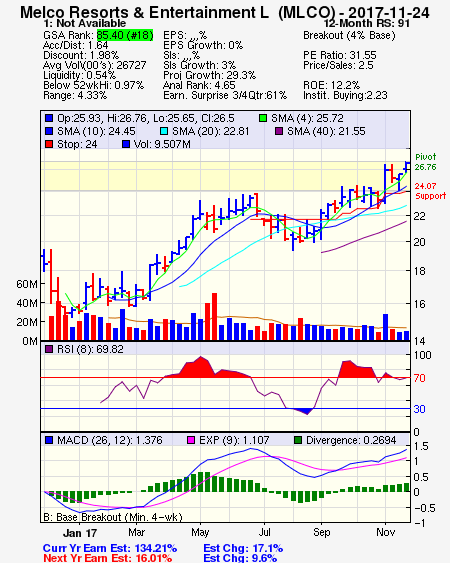Click the 'SMA (40): 21.55' legend text
The image size is (450, 563).
click(326, 131)
